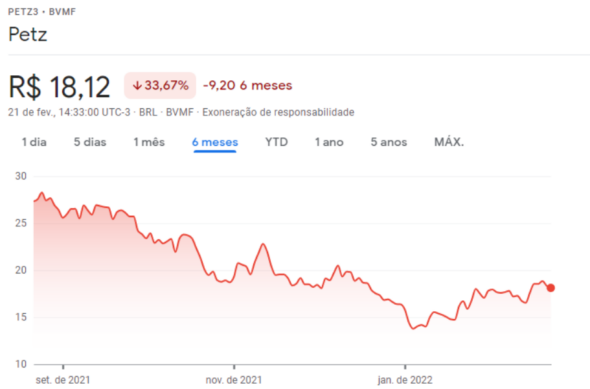Switch to the 5 dias tab
This screenshot has width=590, height=389.
(90, 142)
